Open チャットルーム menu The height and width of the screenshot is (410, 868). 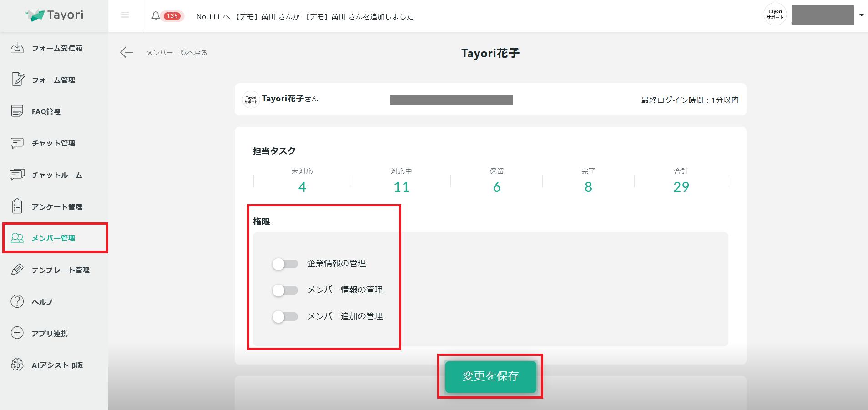(57, 175)
